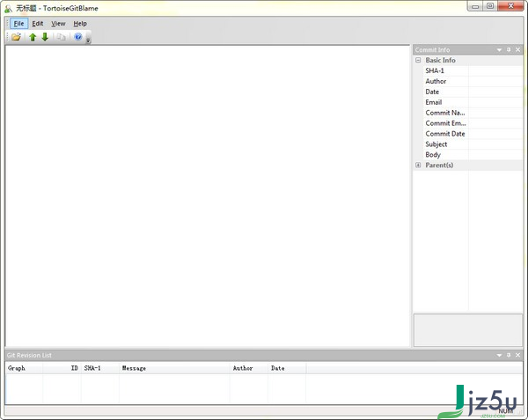Close the Commit Info panel
Viewport: 528px width, 420px height.
tap(518, 50)
